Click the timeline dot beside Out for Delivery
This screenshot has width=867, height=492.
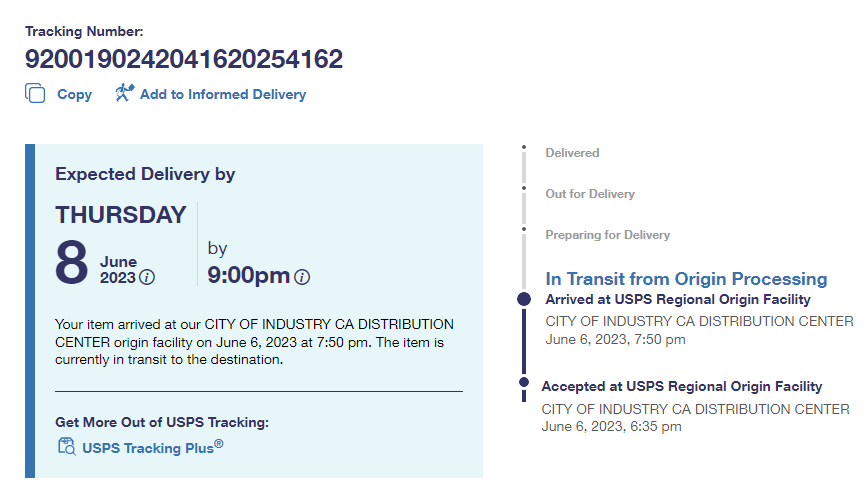(523, 189)
